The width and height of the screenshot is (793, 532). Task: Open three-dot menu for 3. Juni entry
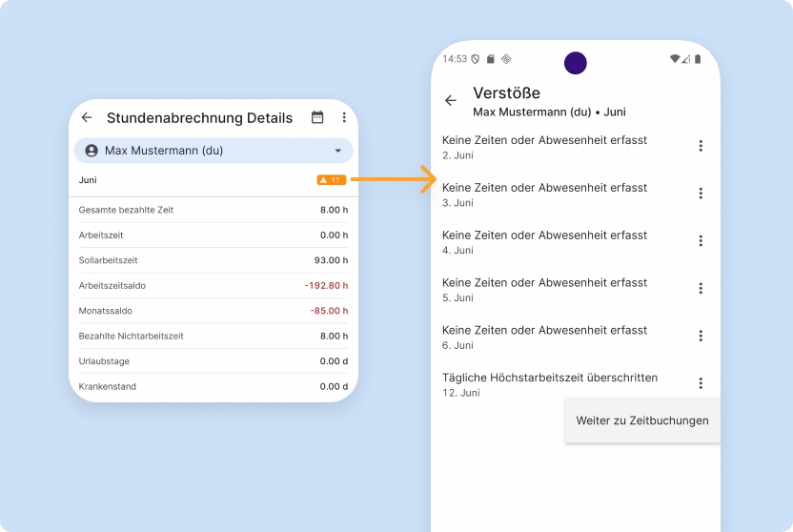tap(701, 194)
